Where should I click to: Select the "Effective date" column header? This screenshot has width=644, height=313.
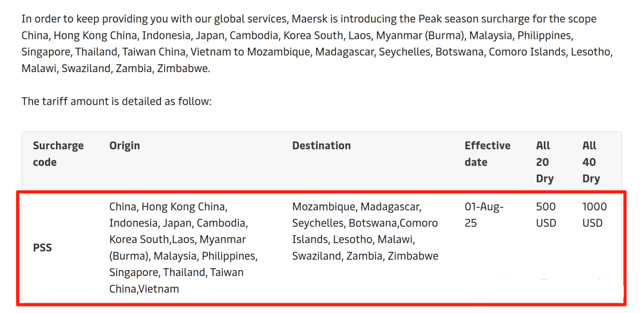[x=487, y=154]
